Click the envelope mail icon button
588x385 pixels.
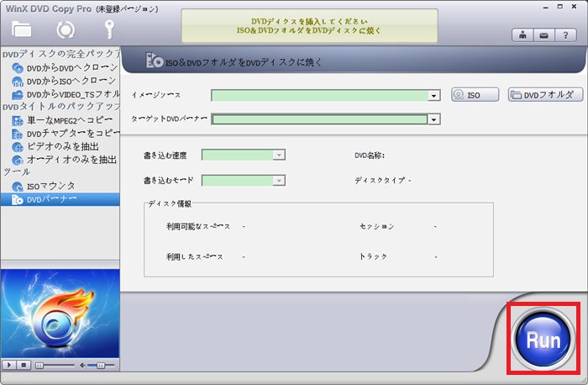click(543, 35)
